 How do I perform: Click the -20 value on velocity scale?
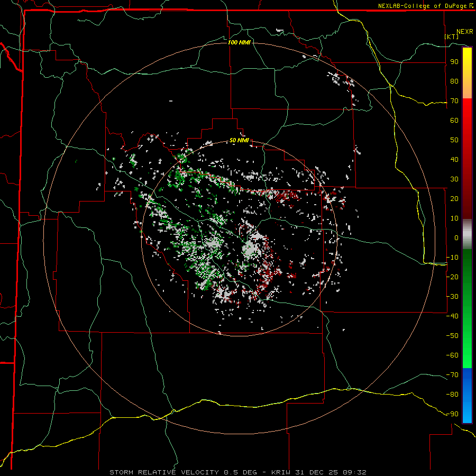coord(452,277)
